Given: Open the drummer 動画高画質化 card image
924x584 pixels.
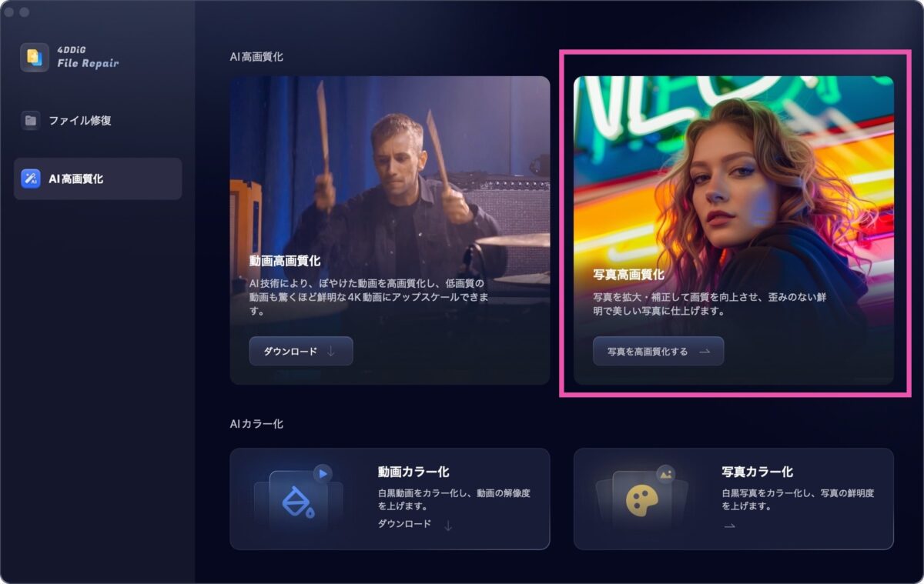Looking at the screenshot, I should click(x=390, y=230).
